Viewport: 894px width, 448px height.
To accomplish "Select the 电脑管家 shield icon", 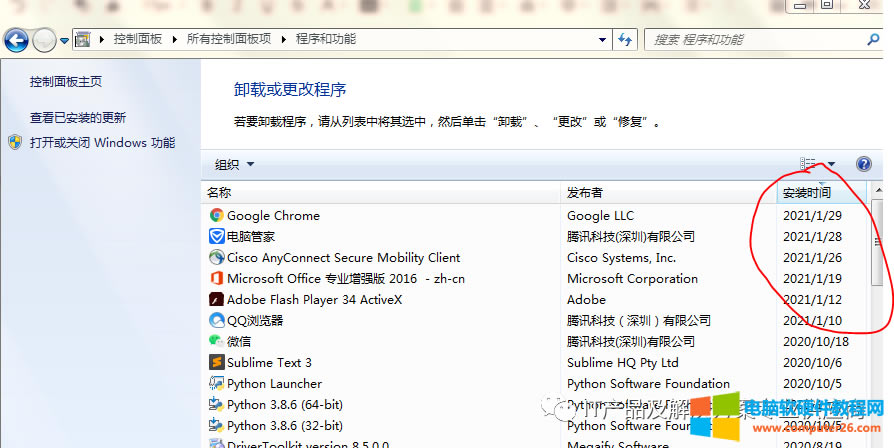I will 216,236.
